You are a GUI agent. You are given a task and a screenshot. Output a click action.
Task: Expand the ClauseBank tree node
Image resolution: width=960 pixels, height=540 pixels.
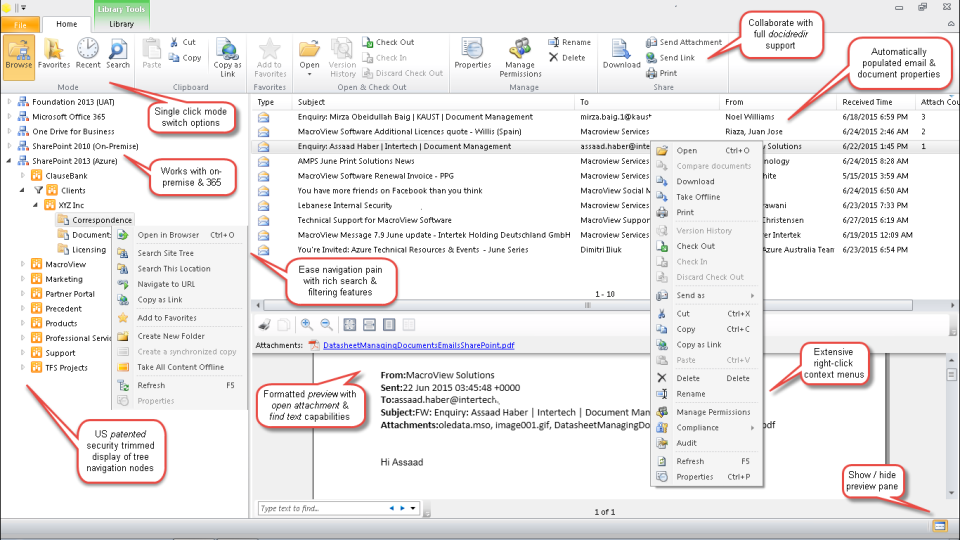(x=23, y=175)
